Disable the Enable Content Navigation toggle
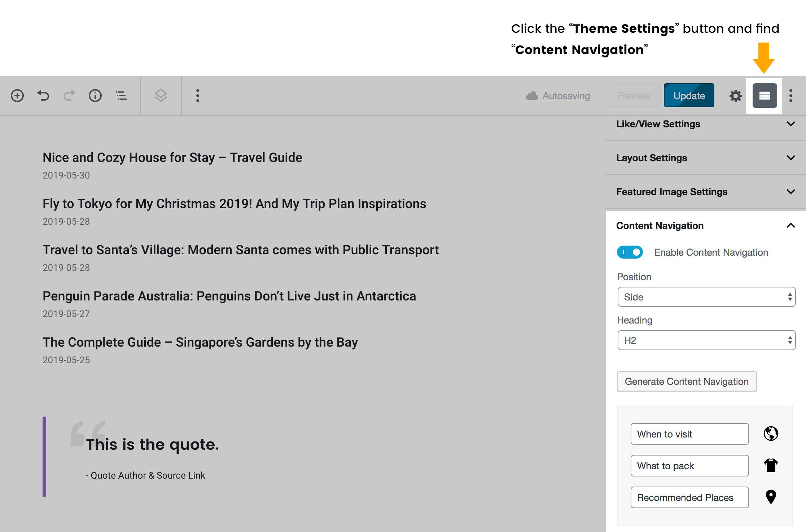 630,252
